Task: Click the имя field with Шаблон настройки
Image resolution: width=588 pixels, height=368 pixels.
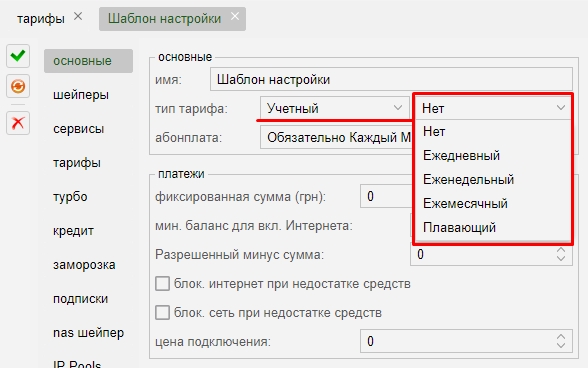Action: 391,79
